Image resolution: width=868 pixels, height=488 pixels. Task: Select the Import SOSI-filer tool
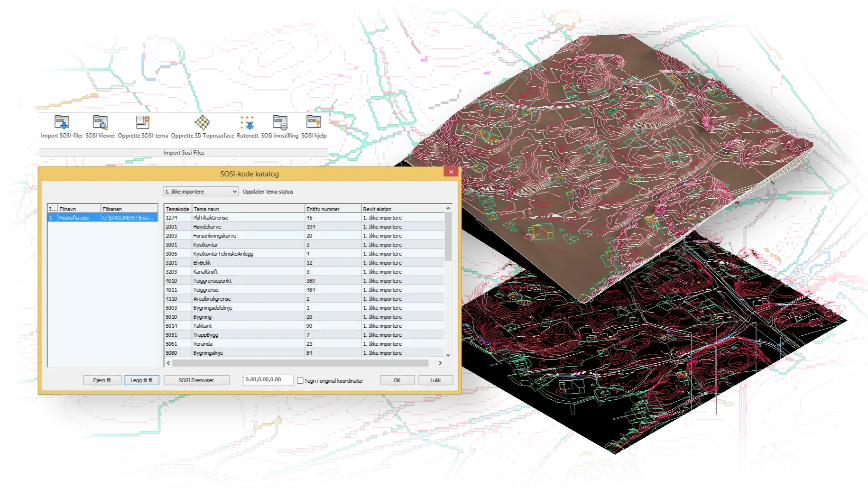[x=61, y=126]
